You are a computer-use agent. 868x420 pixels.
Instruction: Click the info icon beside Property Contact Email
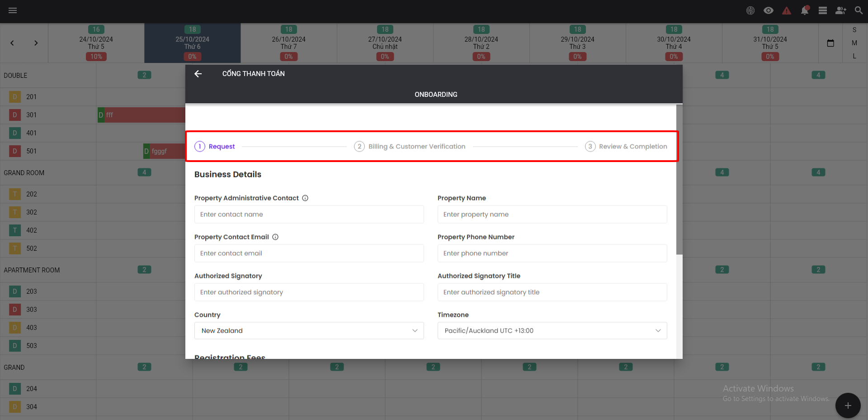(275, 237)
